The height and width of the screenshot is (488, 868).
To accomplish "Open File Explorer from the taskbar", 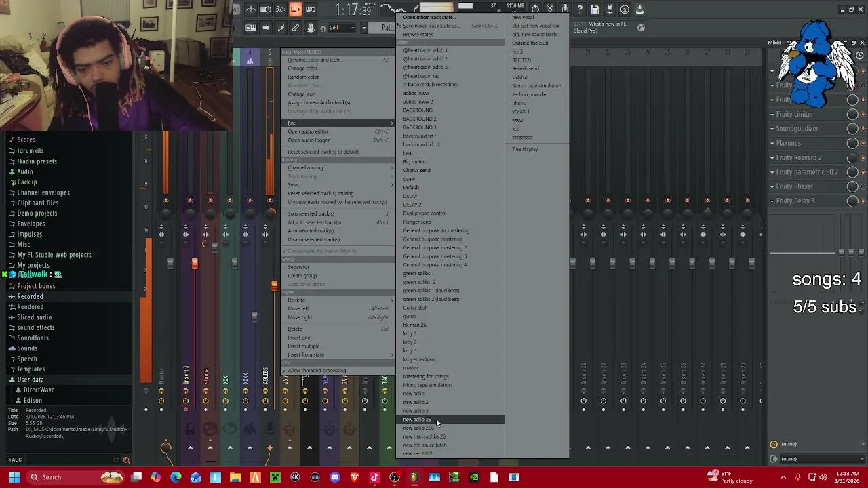I will click(235, 477).
